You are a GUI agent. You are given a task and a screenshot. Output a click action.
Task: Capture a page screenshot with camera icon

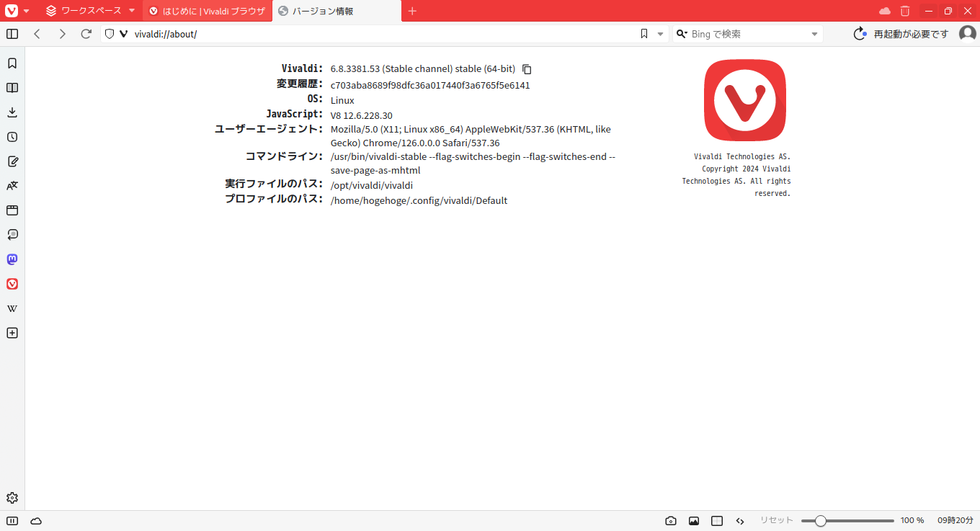pyautogui.click(x=670, y=520)
